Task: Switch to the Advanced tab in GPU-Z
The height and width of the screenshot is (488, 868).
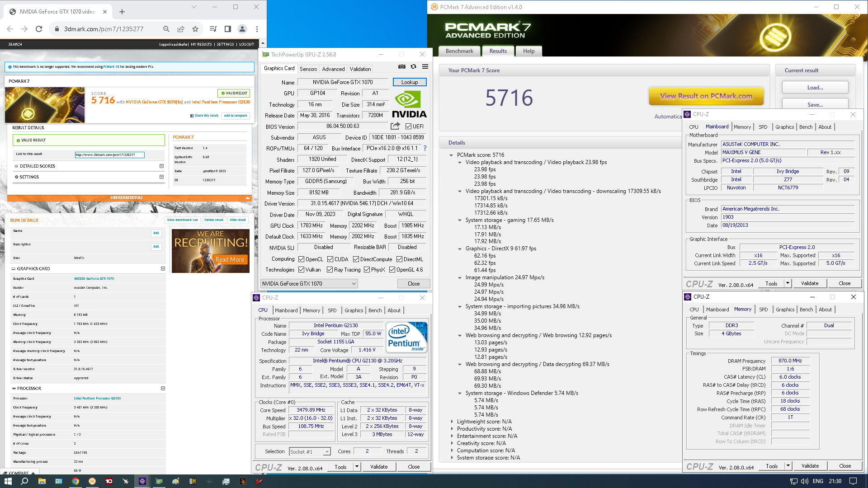Action: pos(334,69)
